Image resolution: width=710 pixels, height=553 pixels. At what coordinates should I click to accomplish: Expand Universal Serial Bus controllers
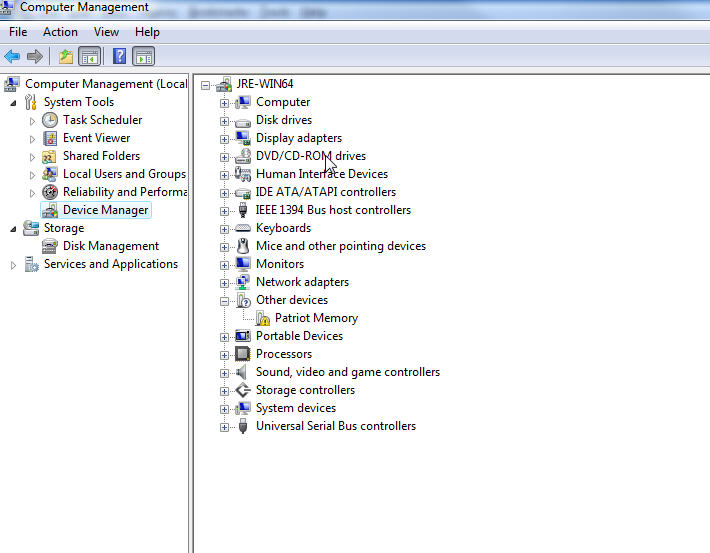click(225, 426)
